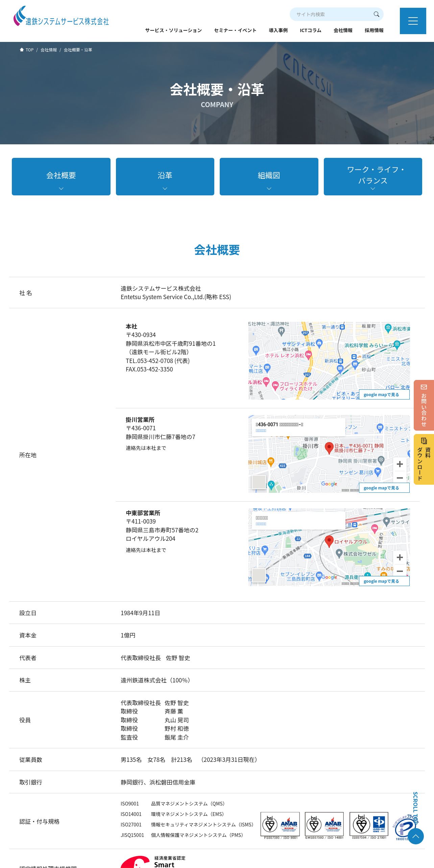Viewport: 434px width, 868px height.
Task: Select the 監査役 飯尾 圭介 row
Action: pyautogui.click(x=154, y=737)
